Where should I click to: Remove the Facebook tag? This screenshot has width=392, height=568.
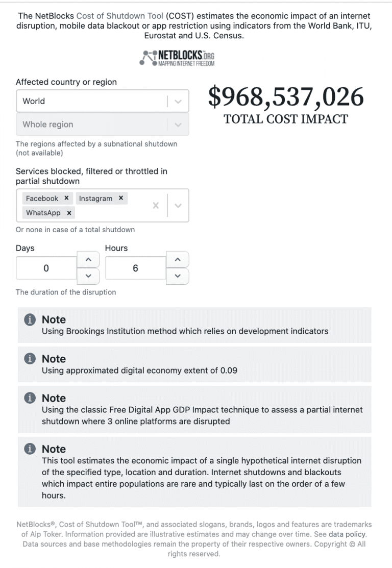tap(66, 199)
